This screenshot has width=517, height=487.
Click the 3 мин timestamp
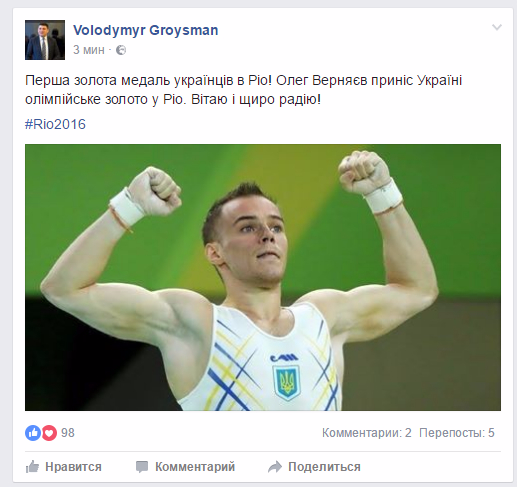click(x=89, y=50)
